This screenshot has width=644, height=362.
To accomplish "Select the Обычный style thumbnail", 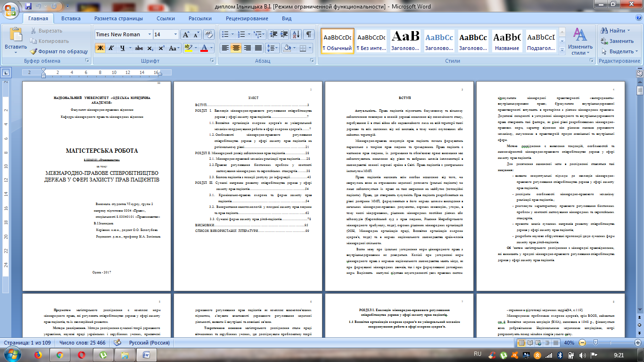I will (x=337, y=41).
